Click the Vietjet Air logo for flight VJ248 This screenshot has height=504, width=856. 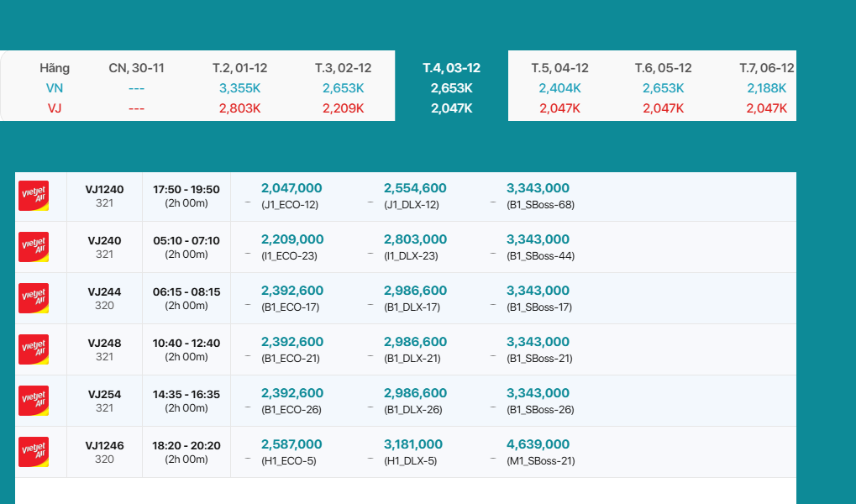(34, 349)
